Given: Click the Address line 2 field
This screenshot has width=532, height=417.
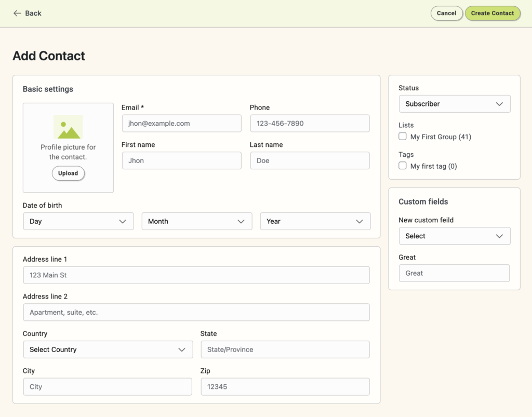Looking at the screenshot, I should (196, 312).
